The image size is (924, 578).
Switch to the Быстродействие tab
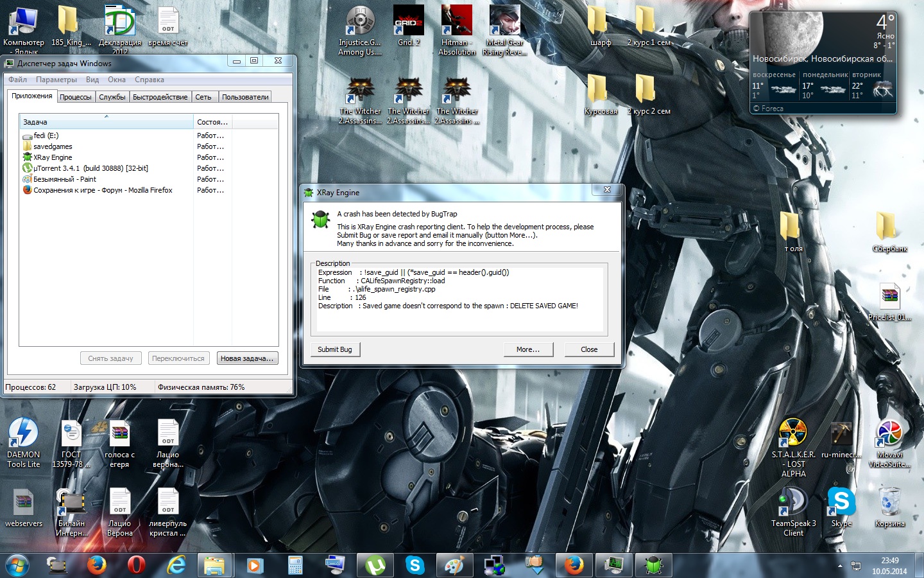[160, 97]
